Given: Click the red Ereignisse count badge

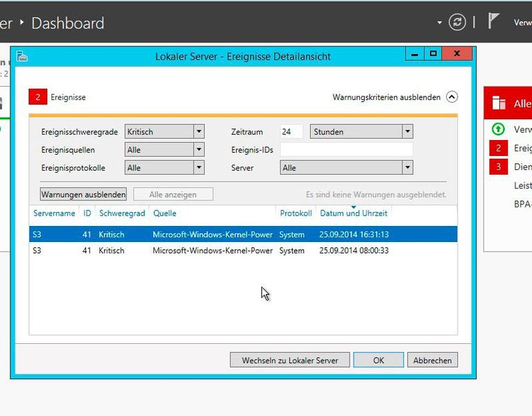Looking at the screenshot, I should click(x=37, y=97).
